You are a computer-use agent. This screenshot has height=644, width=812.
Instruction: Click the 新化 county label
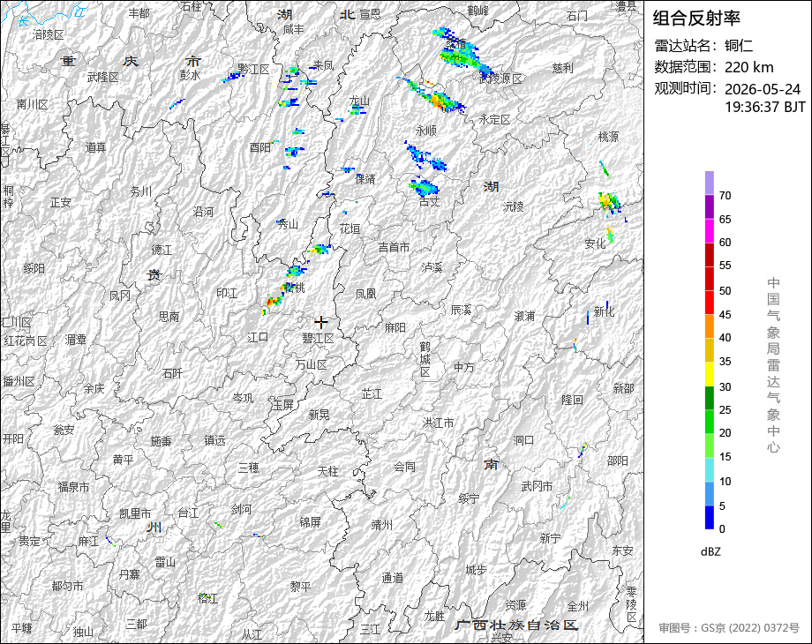[x=604, y=311]
